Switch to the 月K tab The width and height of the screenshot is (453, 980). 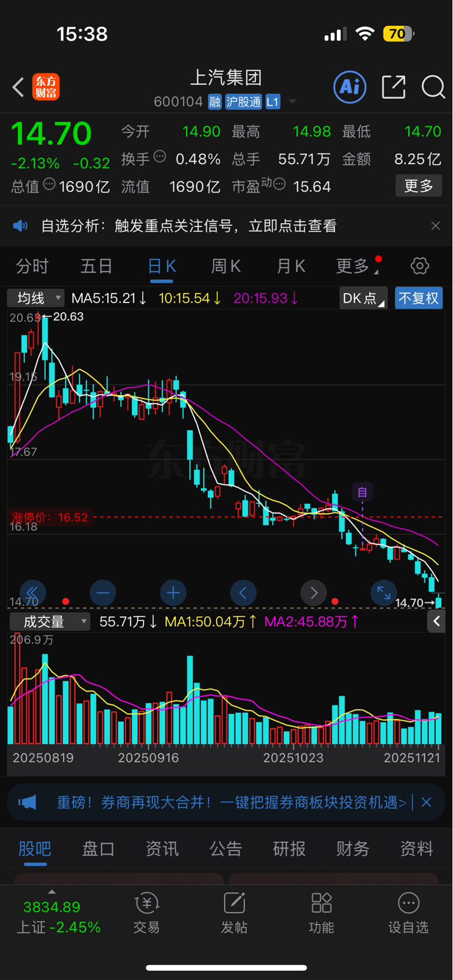tap(290, 267)
